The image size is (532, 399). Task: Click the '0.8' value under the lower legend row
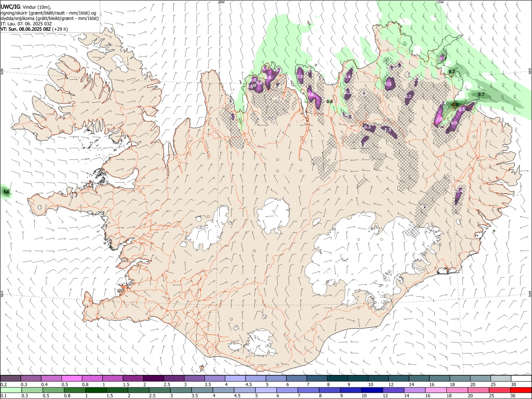[67, 396]
